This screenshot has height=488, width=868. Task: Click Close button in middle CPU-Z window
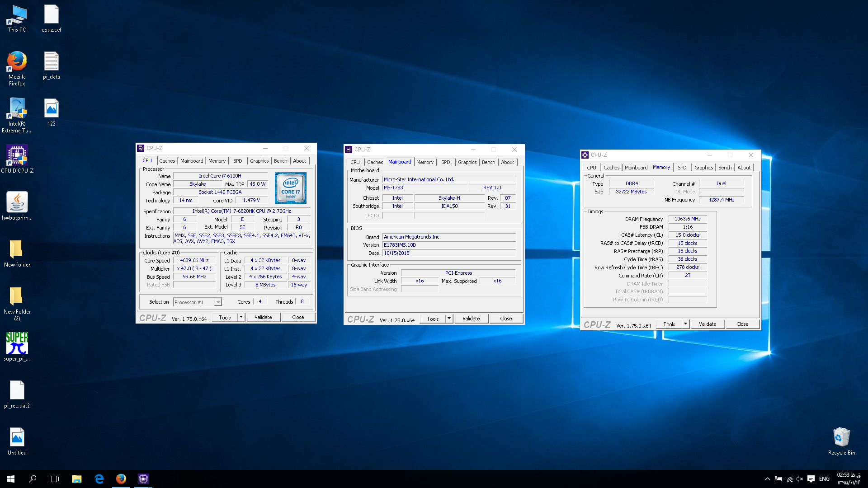pos(506,319)
